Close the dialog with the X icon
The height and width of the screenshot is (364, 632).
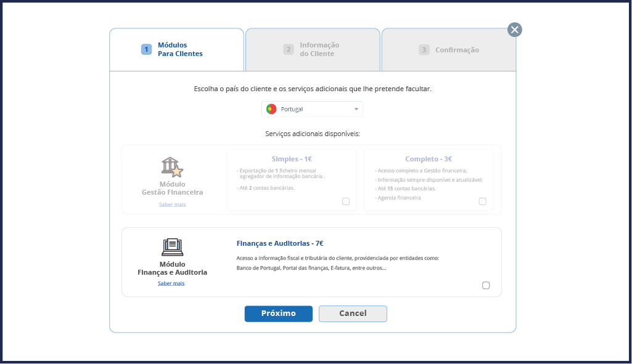[x=514, y=30]
